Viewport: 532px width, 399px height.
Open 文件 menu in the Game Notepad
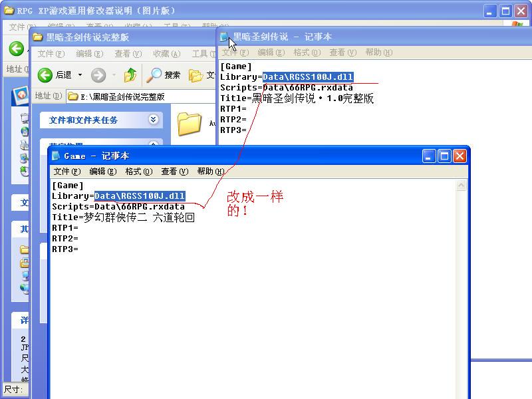click(66, 172)
